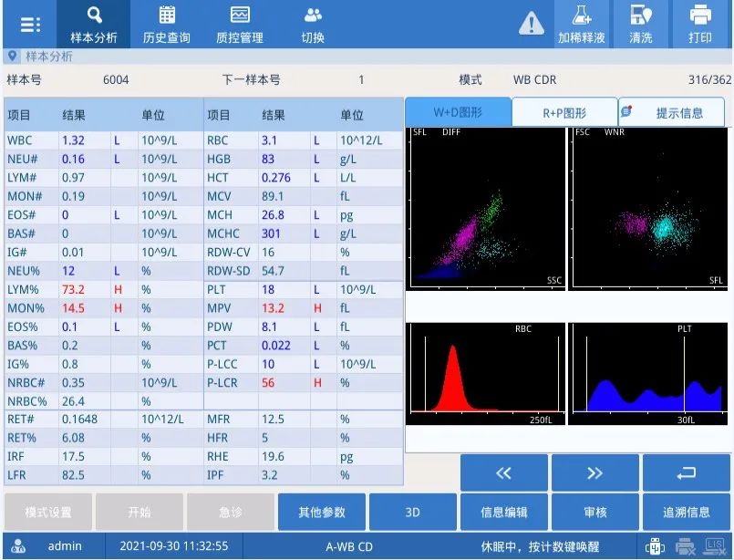The height and width of the screenshot is (560, 734).
Task: Open the 提示信息 prompt info tab
Action: coord(672,113)
